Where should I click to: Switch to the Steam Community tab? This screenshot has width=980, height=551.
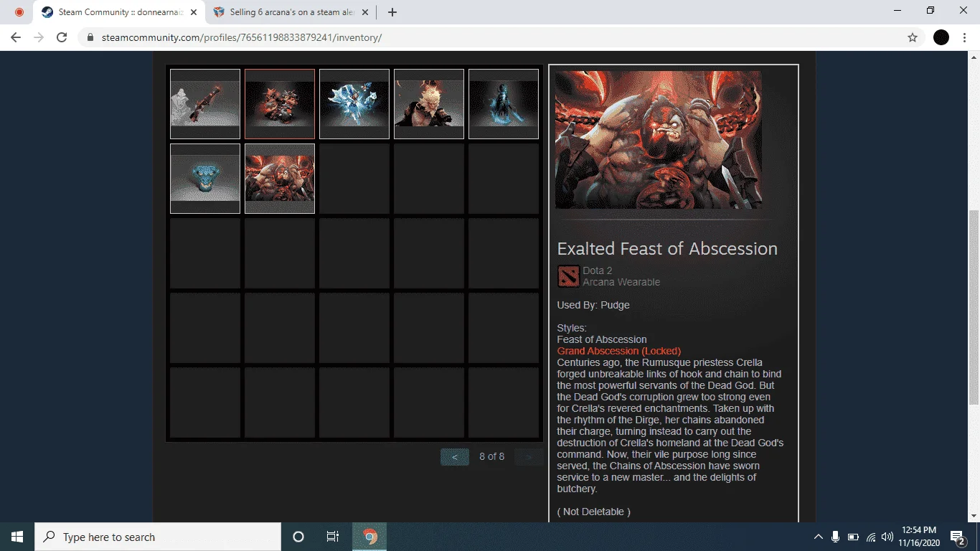click(119, 12)
